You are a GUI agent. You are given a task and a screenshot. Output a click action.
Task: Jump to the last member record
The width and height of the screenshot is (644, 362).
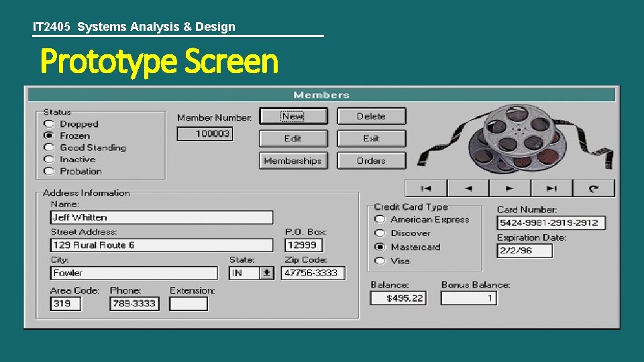pyautogui.click(x=551, y=188)
